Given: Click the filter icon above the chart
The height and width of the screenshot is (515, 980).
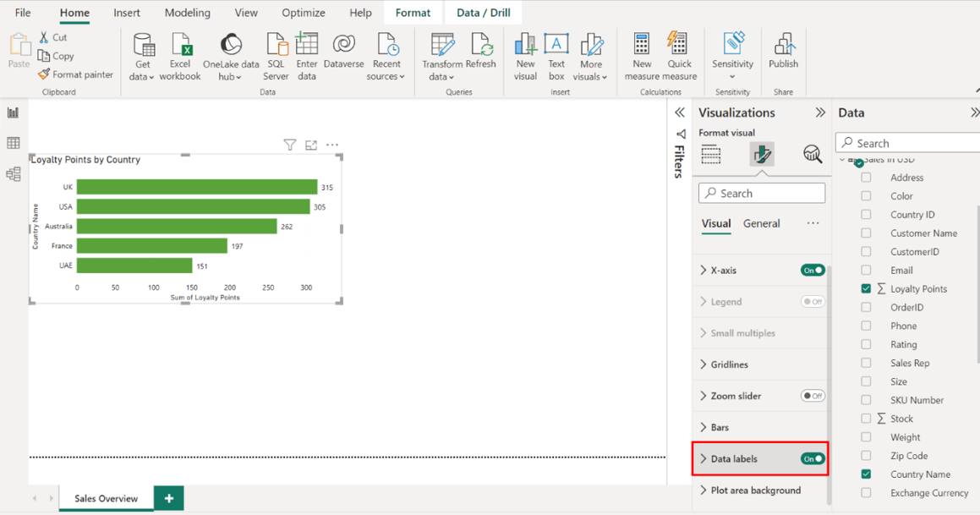Looking at the screenshot, I should click(x=290, y=145).
